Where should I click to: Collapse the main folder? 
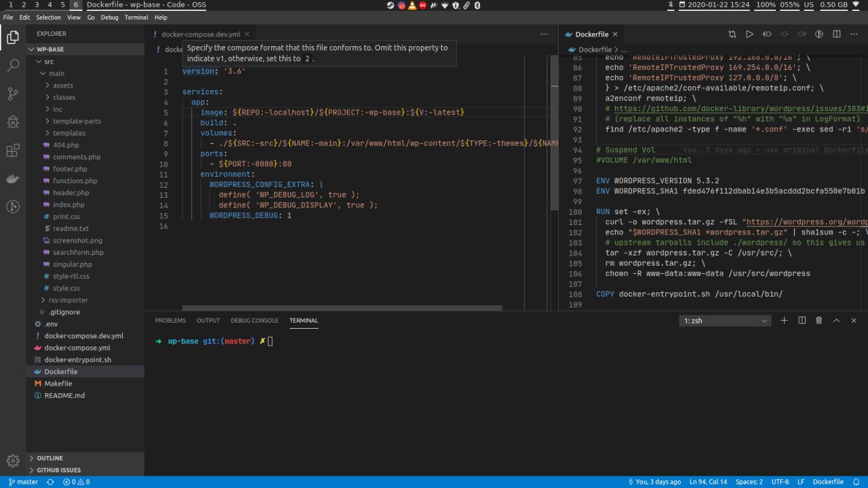[x=85, y=73]
